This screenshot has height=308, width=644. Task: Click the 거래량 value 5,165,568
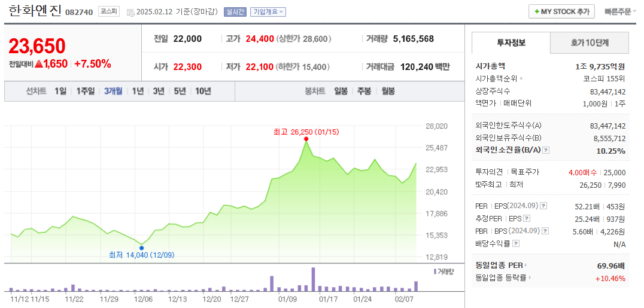413,39
